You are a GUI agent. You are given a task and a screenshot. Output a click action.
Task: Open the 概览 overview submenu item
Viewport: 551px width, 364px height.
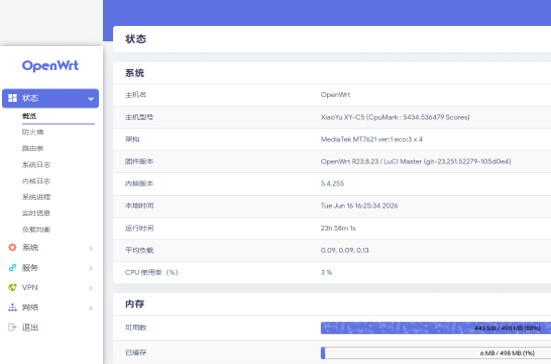click(x=29, y=116)
